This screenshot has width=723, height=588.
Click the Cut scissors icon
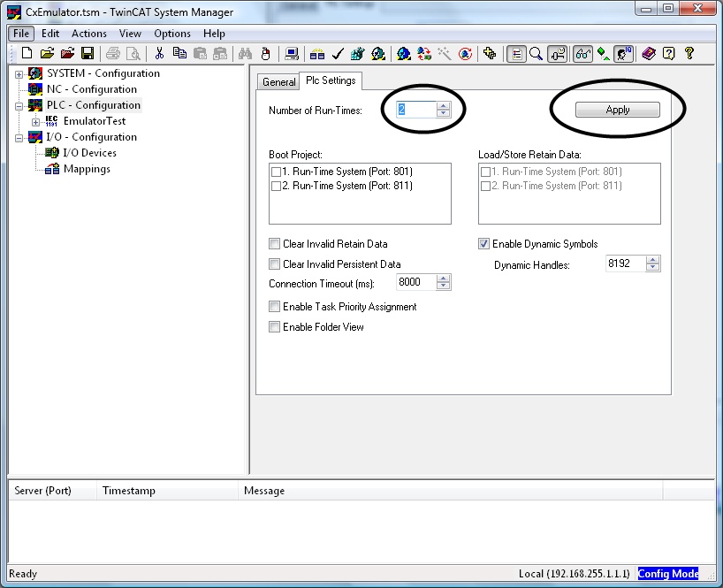[x=160, y=54]
